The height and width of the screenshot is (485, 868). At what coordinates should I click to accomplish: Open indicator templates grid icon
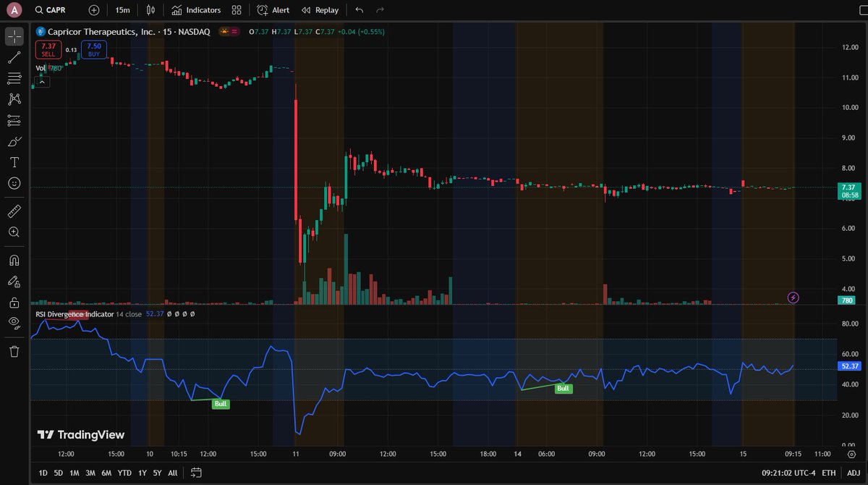point(237,10)
